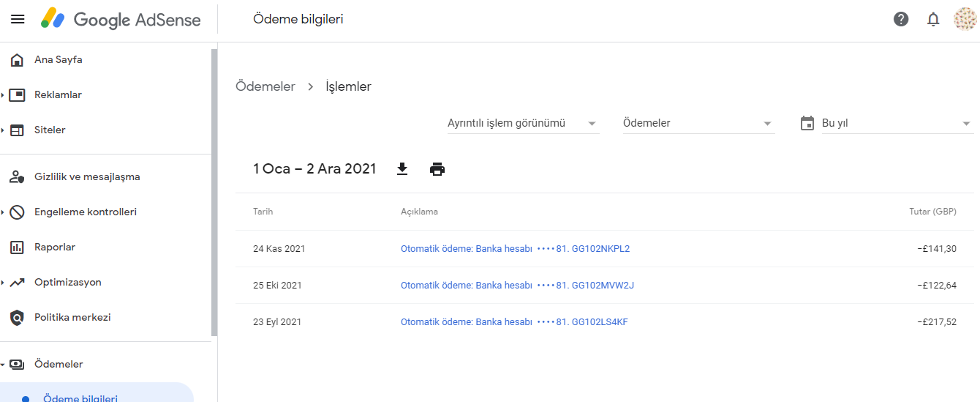
Task: Click the Ödemeler breadcrumb link
Action: pos(265,86)
